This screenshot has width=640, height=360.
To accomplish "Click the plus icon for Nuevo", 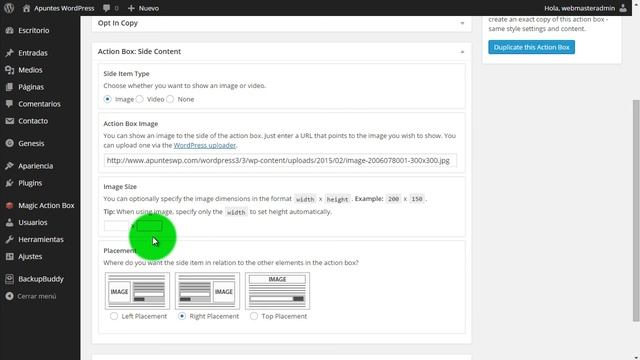I will pos(131,8).
